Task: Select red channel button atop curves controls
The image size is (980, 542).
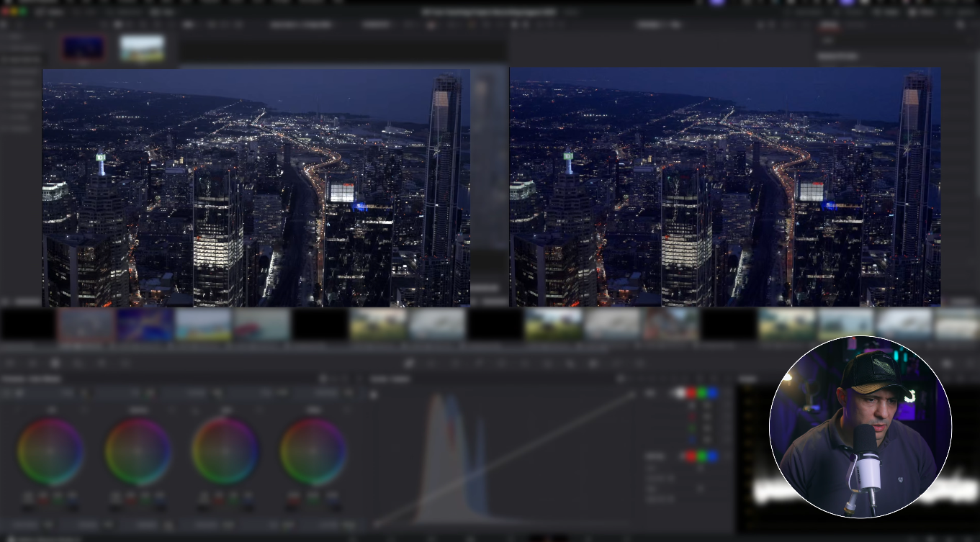Action: 691,393
